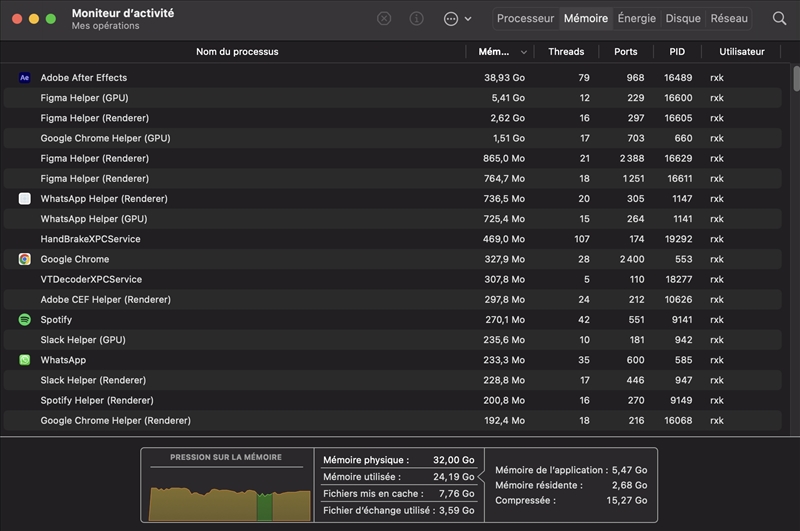Sort by Nom du processus header
Image resolution: width=800 pixels, height=531 pixels.
tap(237, 52)
